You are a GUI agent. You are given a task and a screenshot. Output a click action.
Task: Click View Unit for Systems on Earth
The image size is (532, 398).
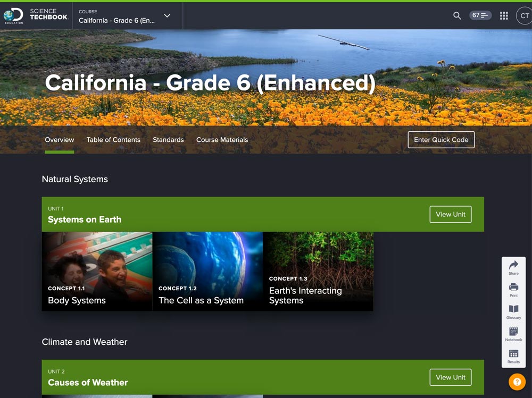point(450,214)
